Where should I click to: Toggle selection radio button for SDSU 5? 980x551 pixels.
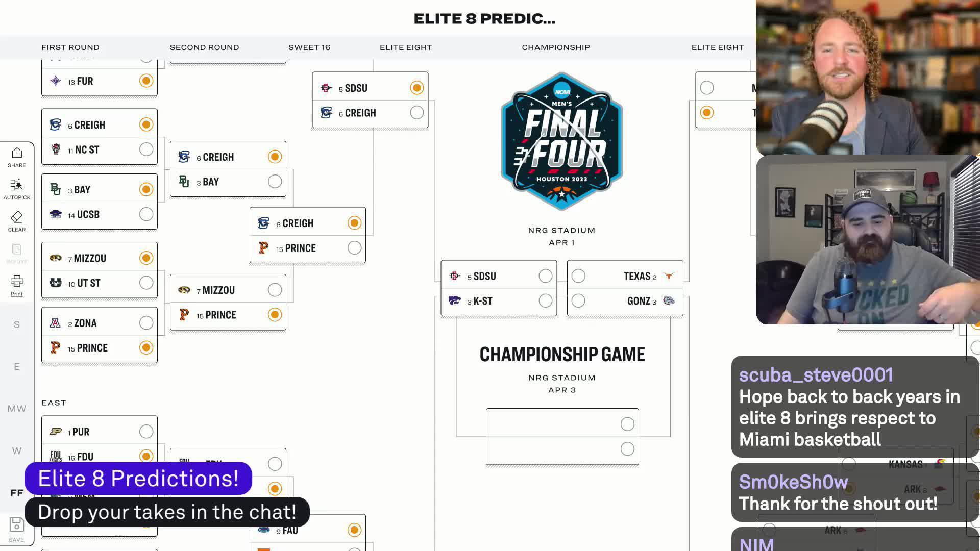(x=415, y=87)
